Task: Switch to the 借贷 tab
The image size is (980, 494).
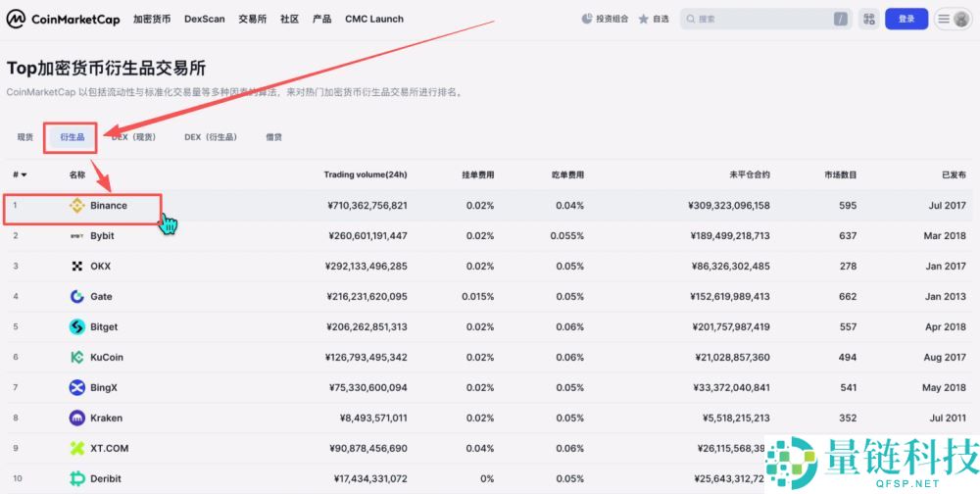Action: click(x=273, y=137)
